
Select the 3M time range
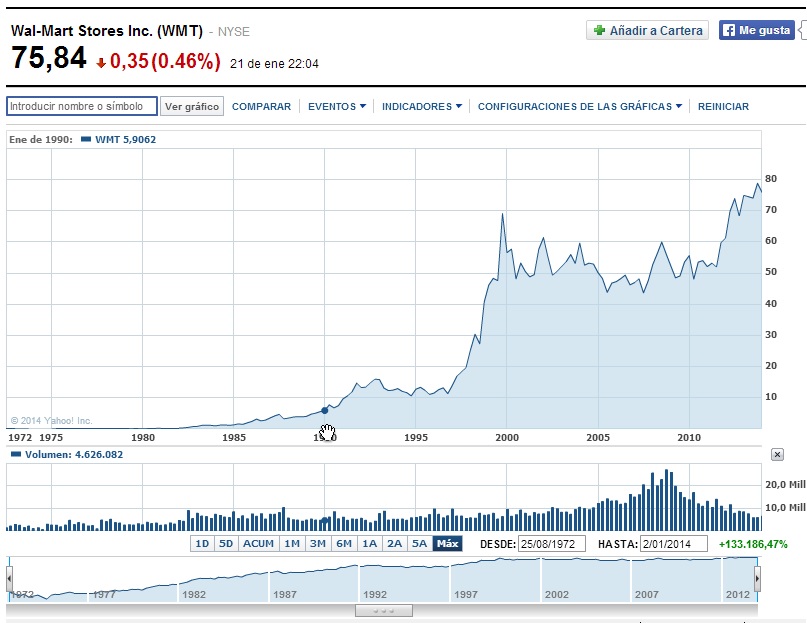318,544
